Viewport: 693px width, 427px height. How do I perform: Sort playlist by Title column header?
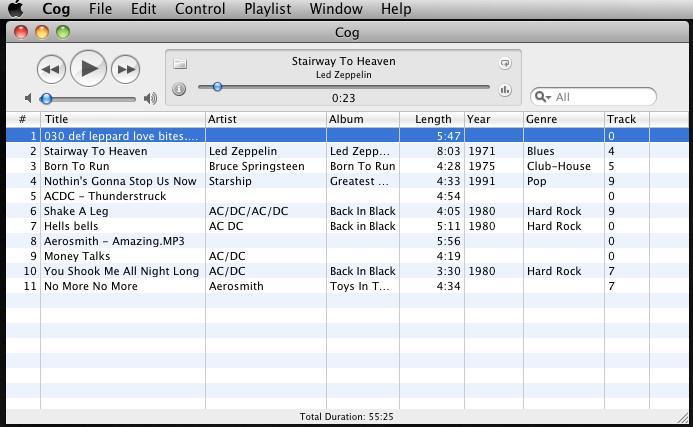(x=122, y=119)
